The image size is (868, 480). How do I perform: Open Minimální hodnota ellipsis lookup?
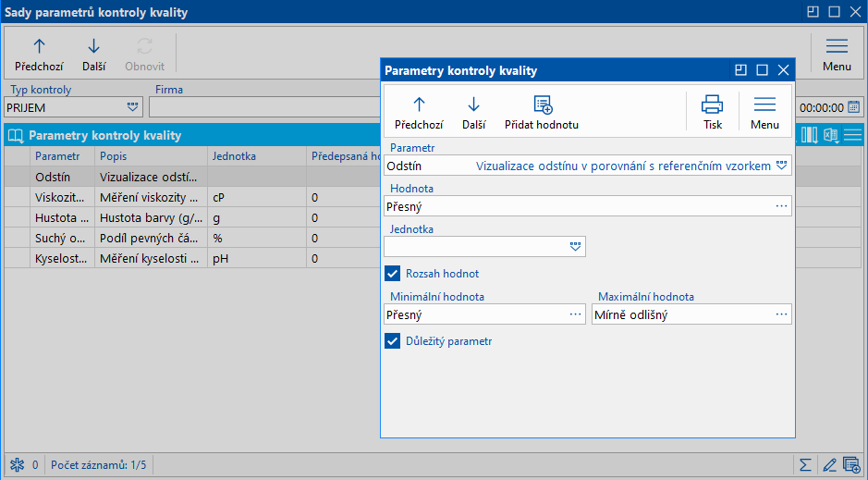(575, 314)
